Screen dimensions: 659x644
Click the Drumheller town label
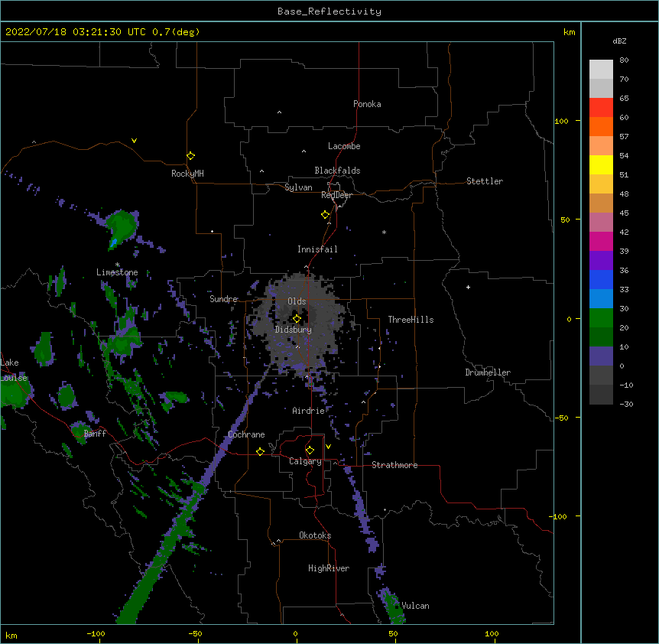point(488,372)
